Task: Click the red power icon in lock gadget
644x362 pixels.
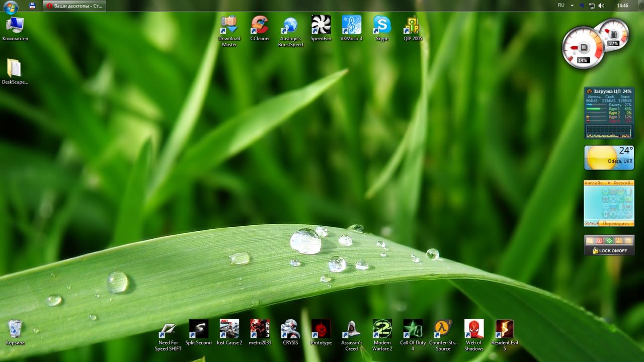Action: tap(599, 241)
